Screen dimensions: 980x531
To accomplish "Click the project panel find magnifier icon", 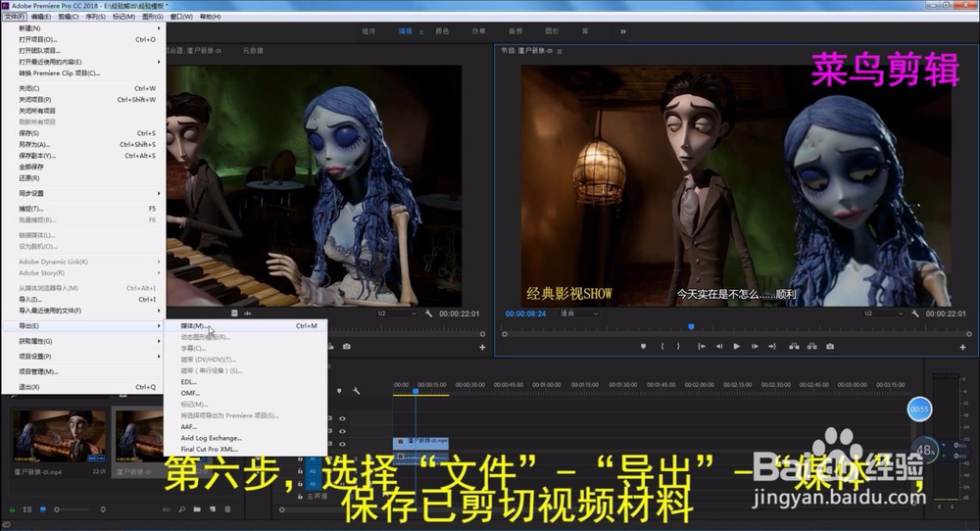I will (182, 509).
